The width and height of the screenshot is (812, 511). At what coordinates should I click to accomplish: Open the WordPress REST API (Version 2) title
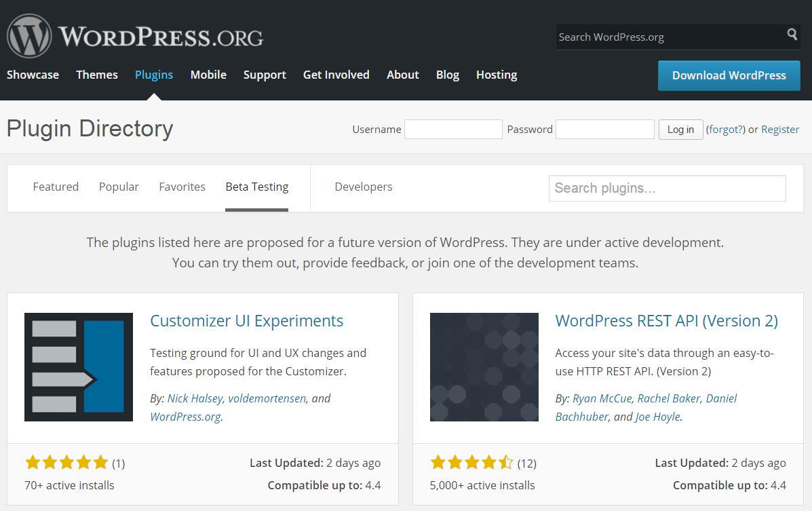pos(666,321)
